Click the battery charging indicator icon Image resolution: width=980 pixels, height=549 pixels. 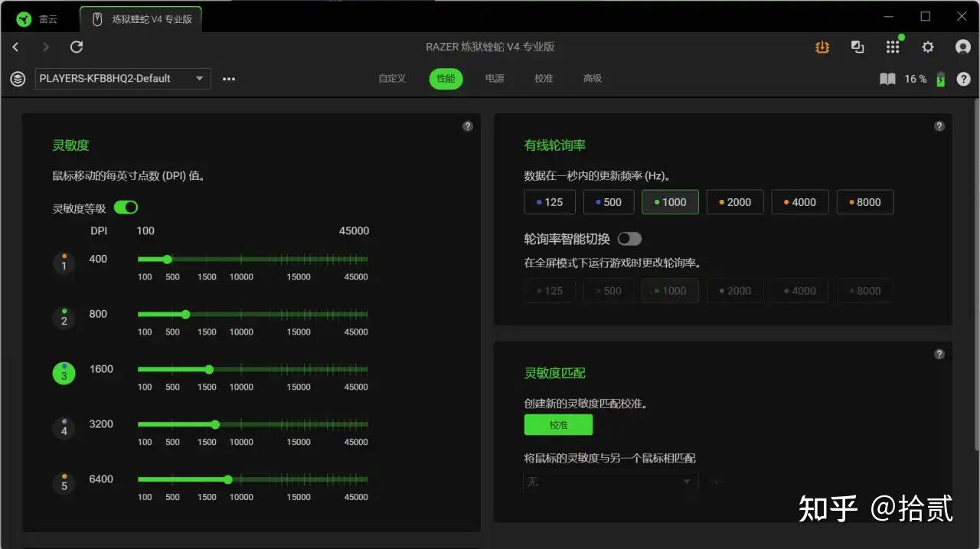point(940,78)
